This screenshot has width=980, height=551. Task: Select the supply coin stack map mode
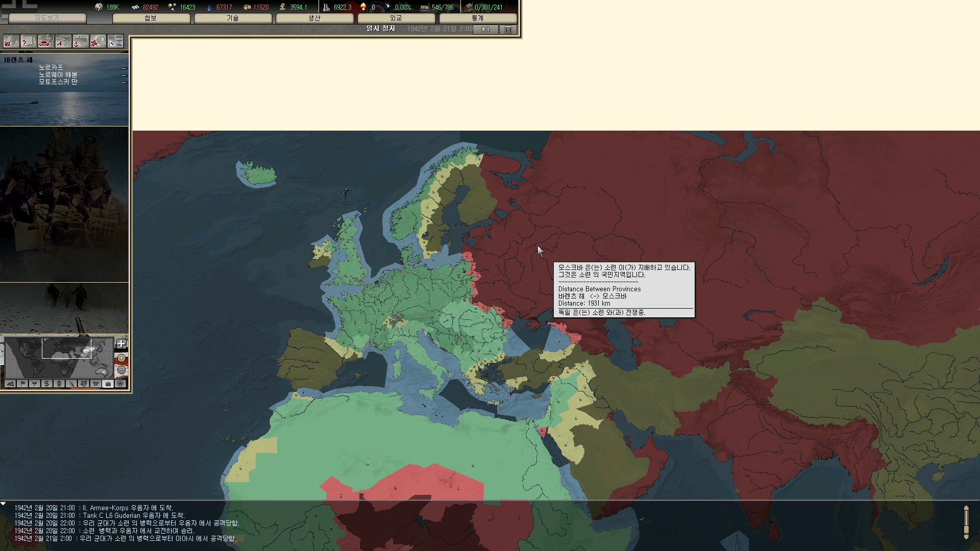click(x=59, y=384)
